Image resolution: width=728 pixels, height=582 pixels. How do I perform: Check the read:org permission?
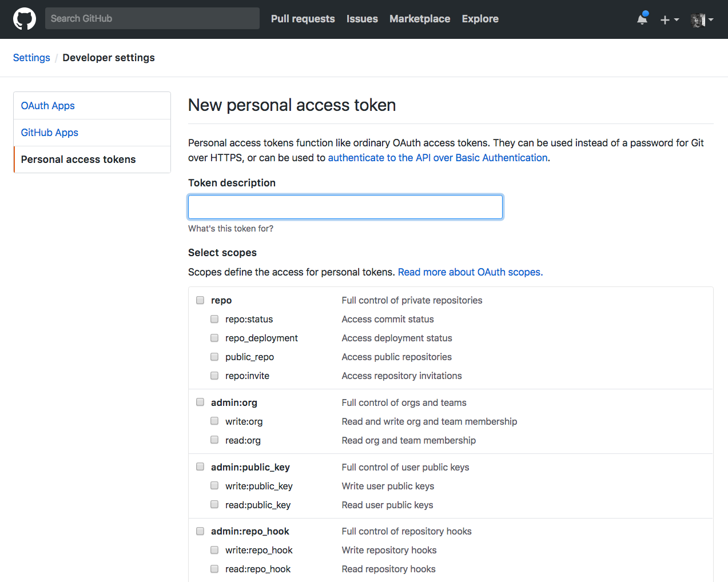coord(214,440)
